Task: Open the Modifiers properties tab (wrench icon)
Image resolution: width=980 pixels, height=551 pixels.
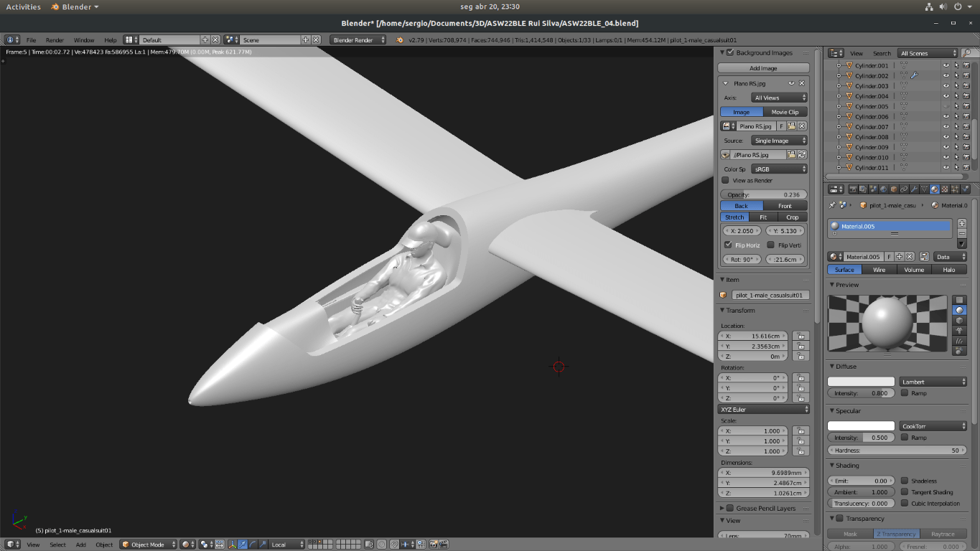Action: [914, 189]
